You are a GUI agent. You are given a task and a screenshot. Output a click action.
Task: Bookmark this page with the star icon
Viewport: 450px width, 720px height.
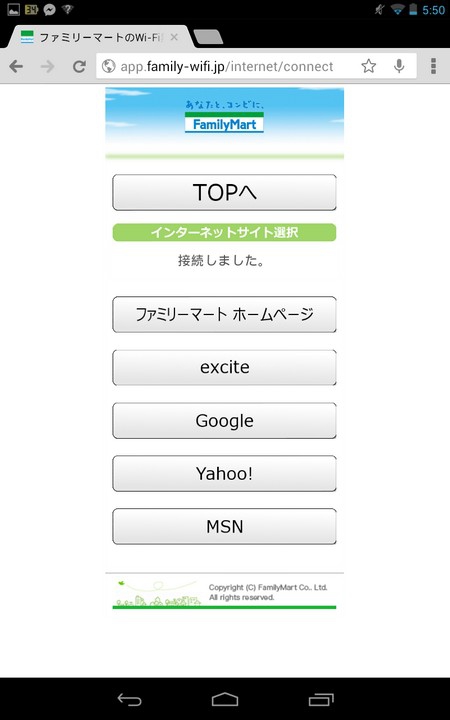click(368, 67)
